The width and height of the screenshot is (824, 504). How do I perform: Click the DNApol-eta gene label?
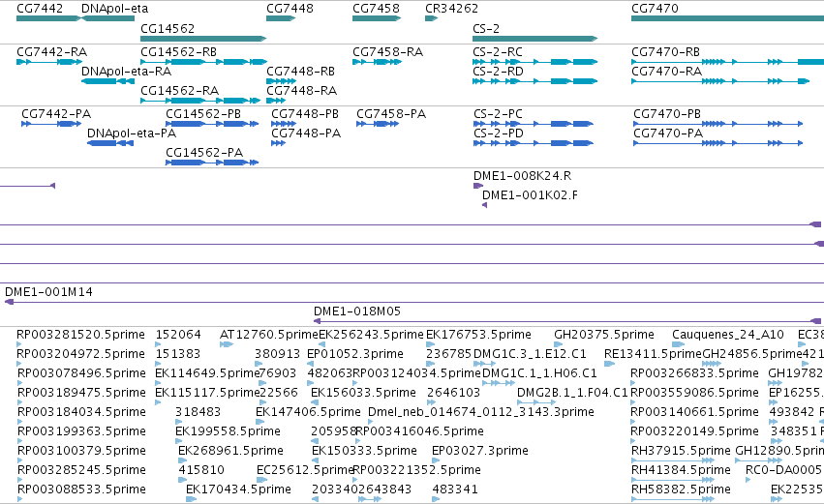(x=114, y=9)
